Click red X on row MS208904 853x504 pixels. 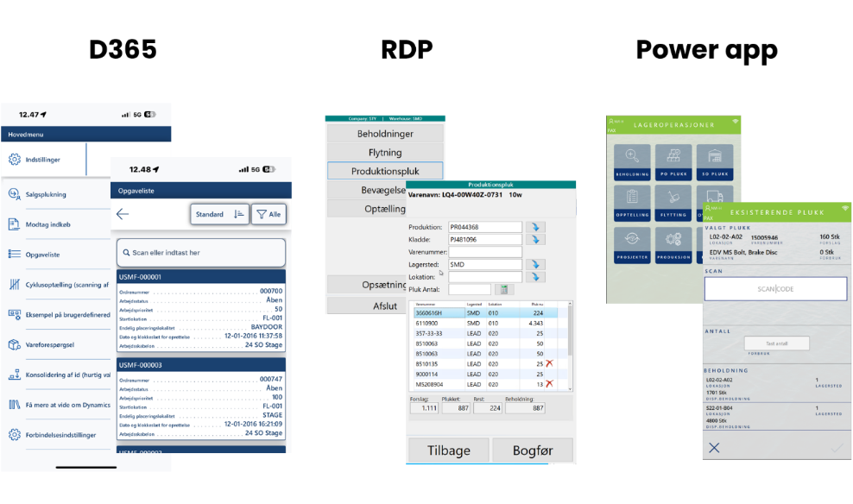(549, 384)
